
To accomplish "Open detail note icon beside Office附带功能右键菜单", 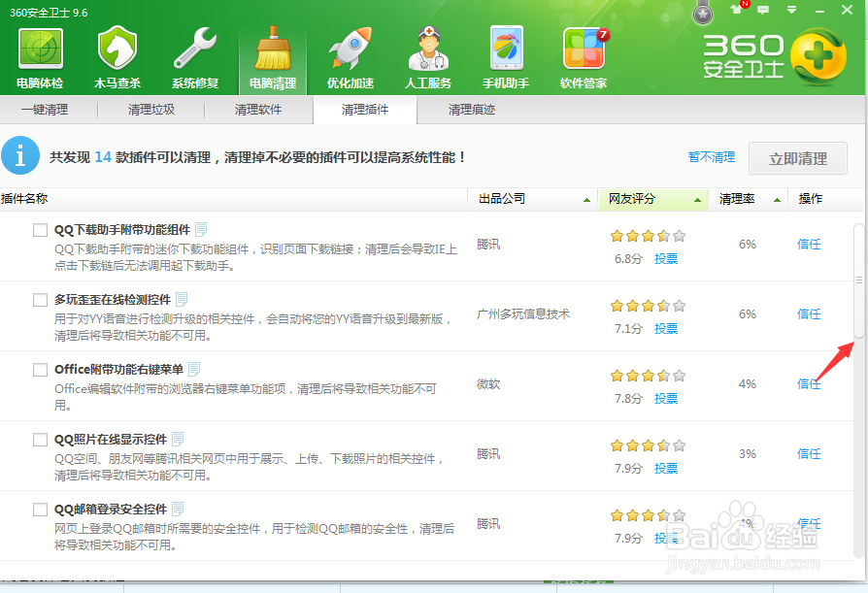I will [x=194, y=369].
